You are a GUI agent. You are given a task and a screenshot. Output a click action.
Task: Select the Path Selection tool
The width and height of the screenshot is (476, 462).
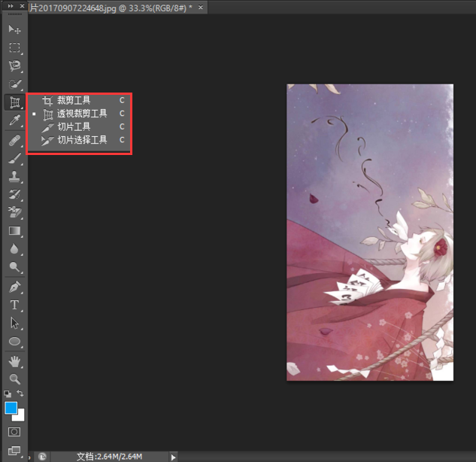point(14,324)
